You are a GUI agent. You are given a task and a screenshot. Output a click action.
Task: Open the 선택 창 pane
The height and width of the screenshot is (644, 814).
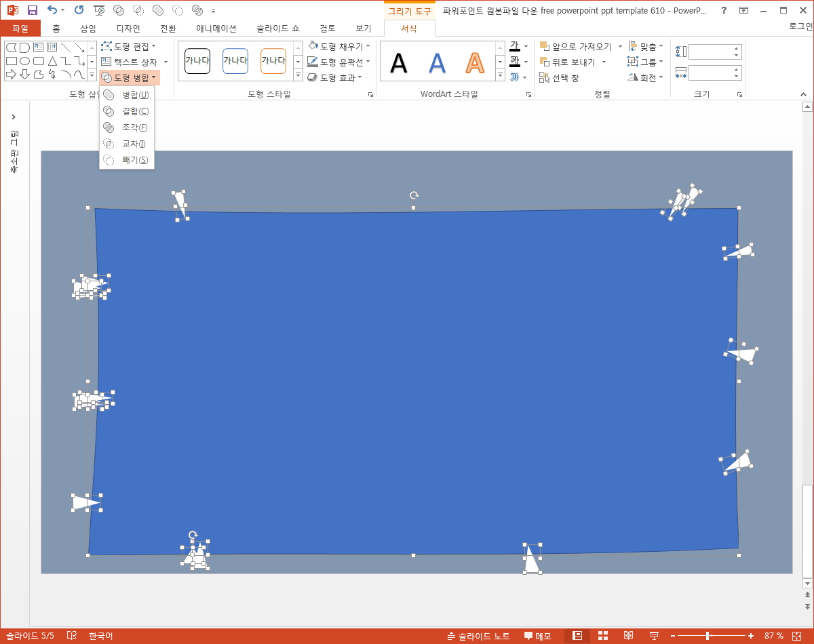click(x=560, y=77)
